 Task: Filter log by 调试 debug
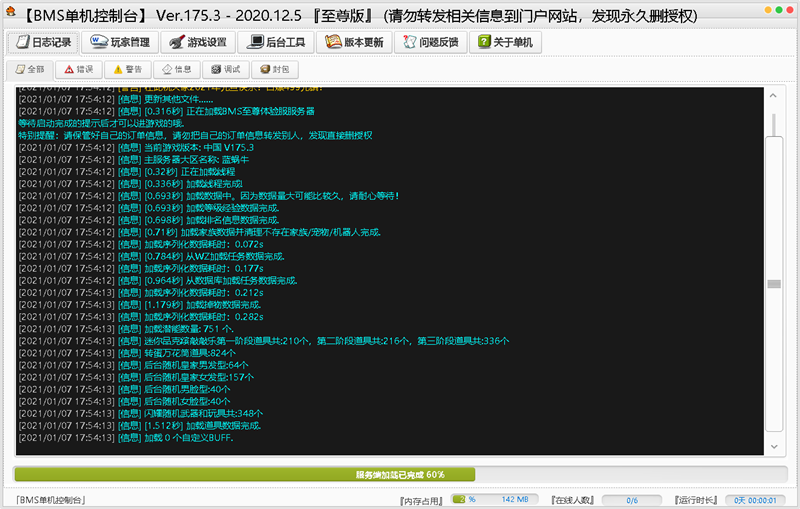226,69
